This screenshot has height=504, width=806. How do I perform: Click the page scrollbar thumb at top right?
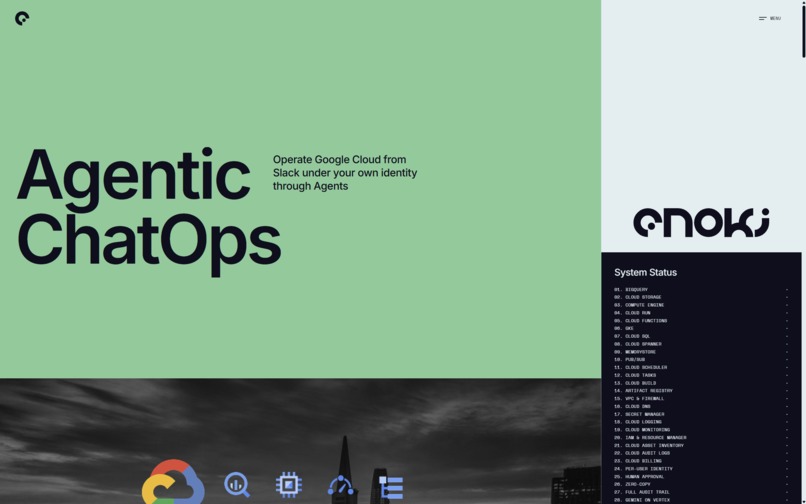[x=803, y=29]
